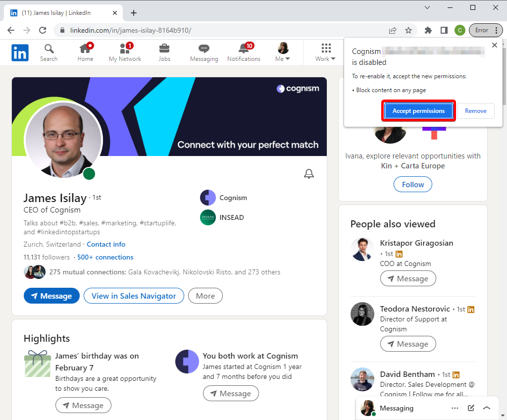This screenshot has height=420, width=507.
Task: Open James Isilay's profile photo
Action: 63,140
